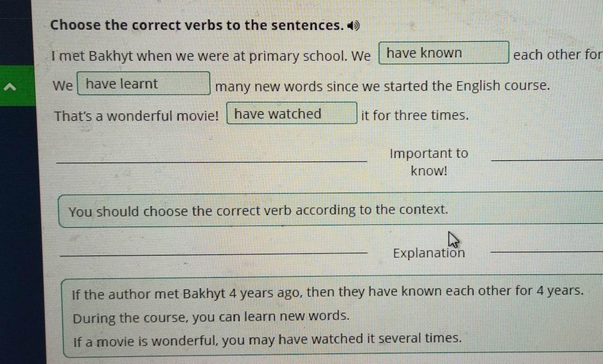
Task: Click the explanation line 'If the author met Bakhyt'
Action: click(x=328, y=291)
